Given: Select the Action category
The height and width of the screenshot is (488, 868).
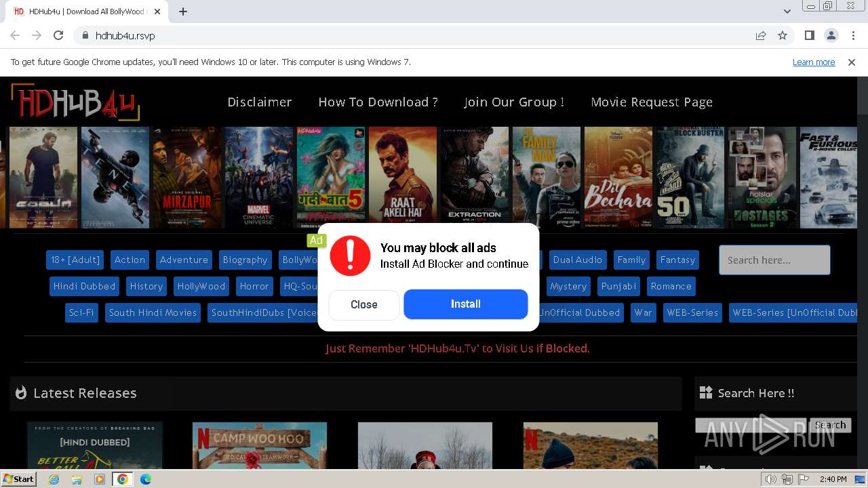Looking at the screenshot, I should point(130,260).
